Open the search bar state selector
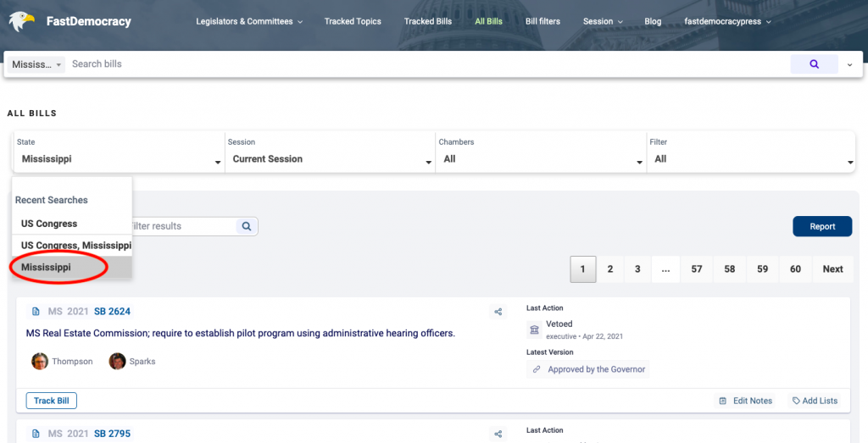Viewport: 868px width, 443px height. [36, 64]
